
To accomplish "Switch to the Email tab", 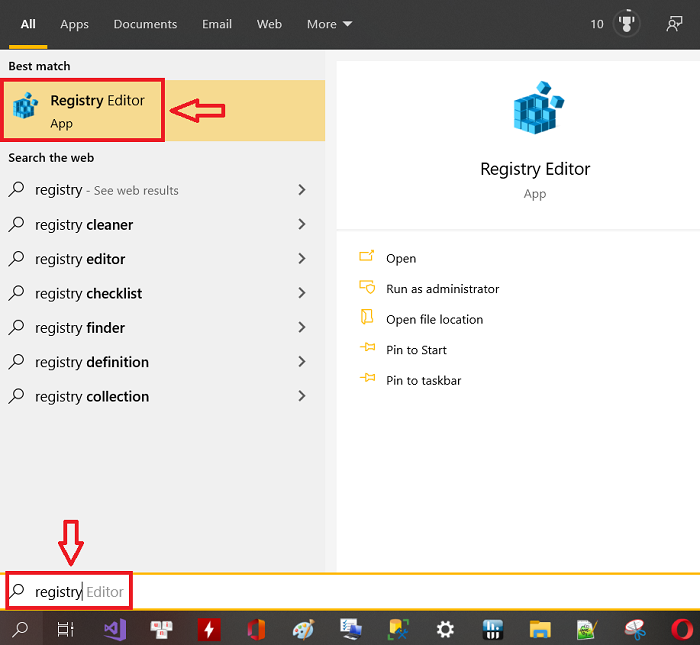I will click(217, 24).
